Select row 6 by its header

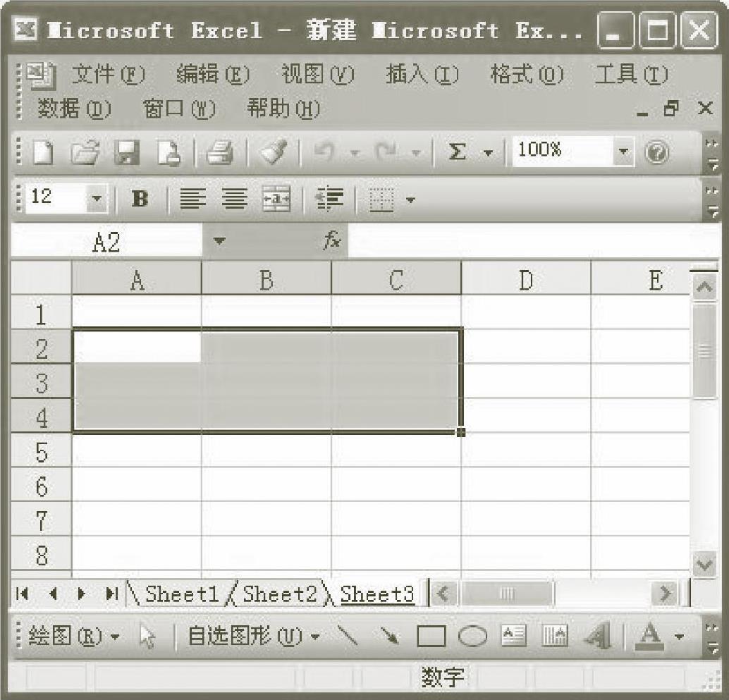click(x=42, y=485)
